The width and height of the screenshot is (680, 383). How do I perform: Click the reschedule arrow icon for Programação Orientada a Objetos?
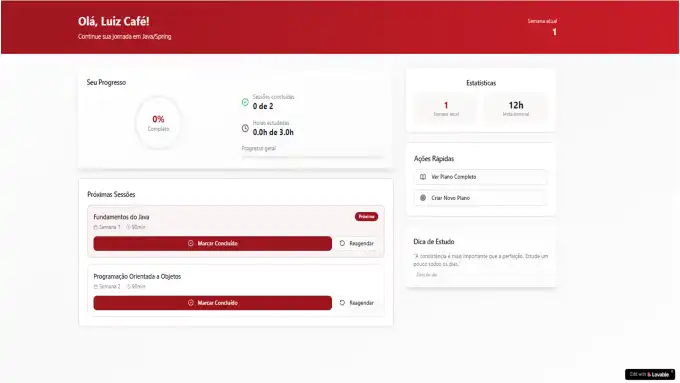342,303
